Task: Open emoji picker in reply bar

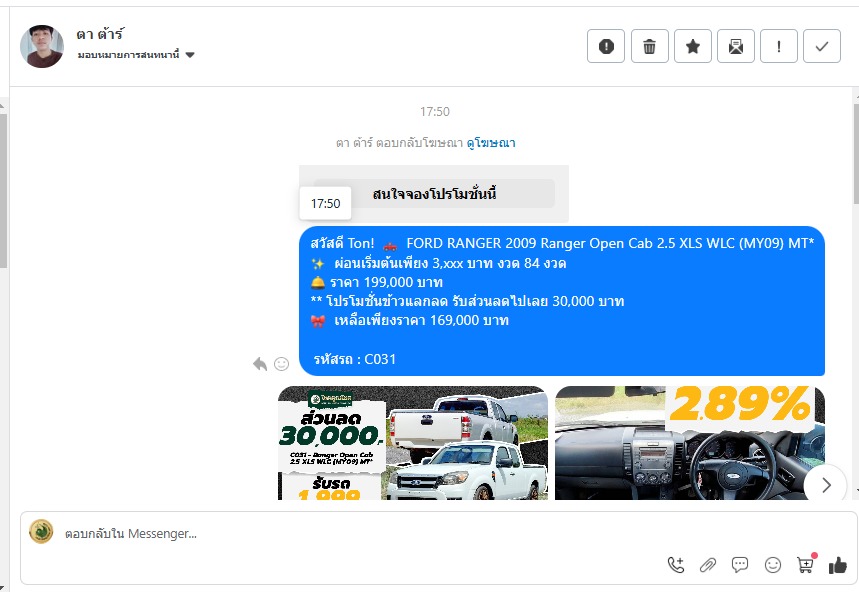Action: (772, 565)
